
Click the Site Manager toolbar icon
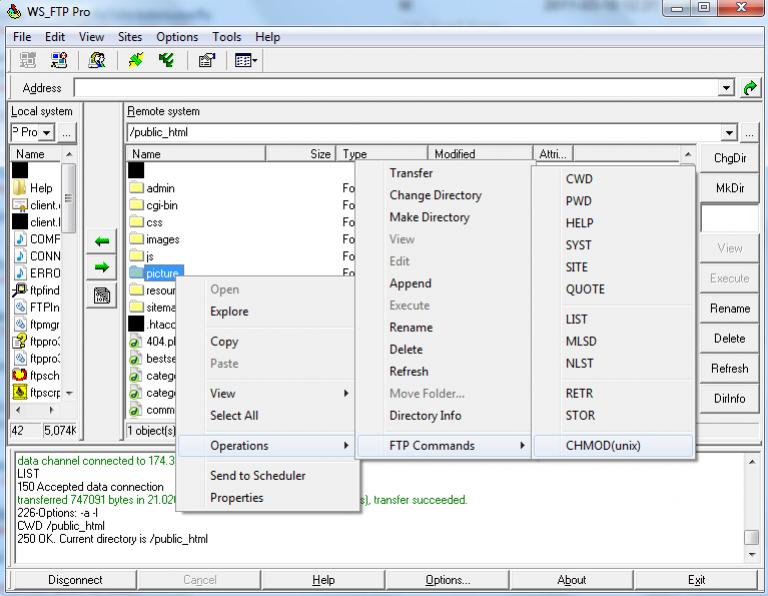point(27,61)
